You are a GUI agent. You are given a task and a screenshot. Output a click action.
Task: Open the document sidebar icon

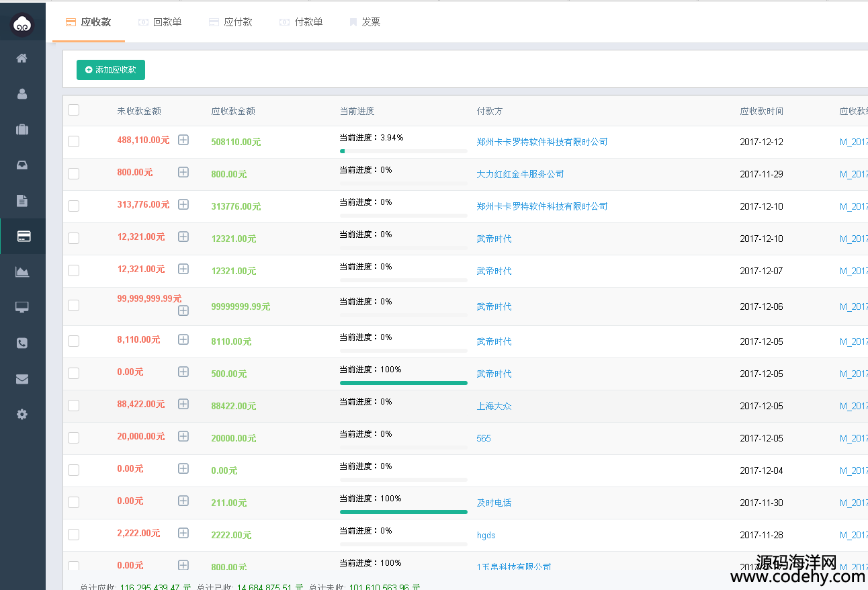(22, 200)
